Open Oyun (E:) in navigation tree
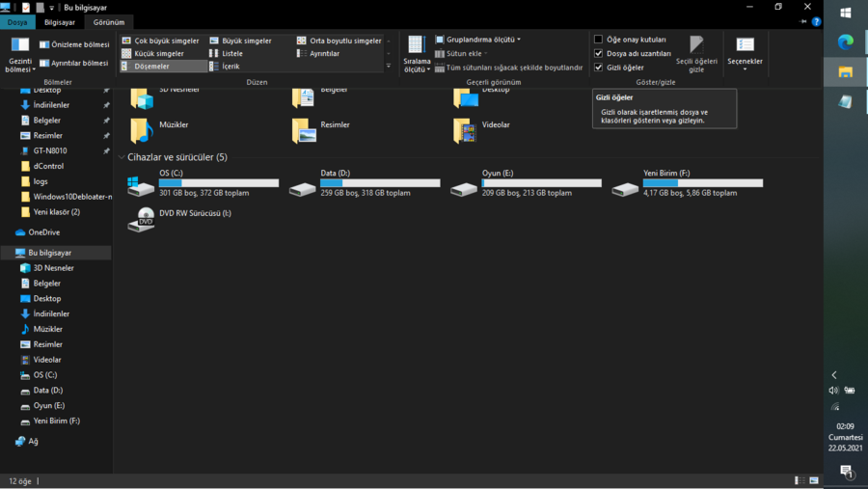Image resolution: width=868 pixels, height=489 pixels. point(49,406)
